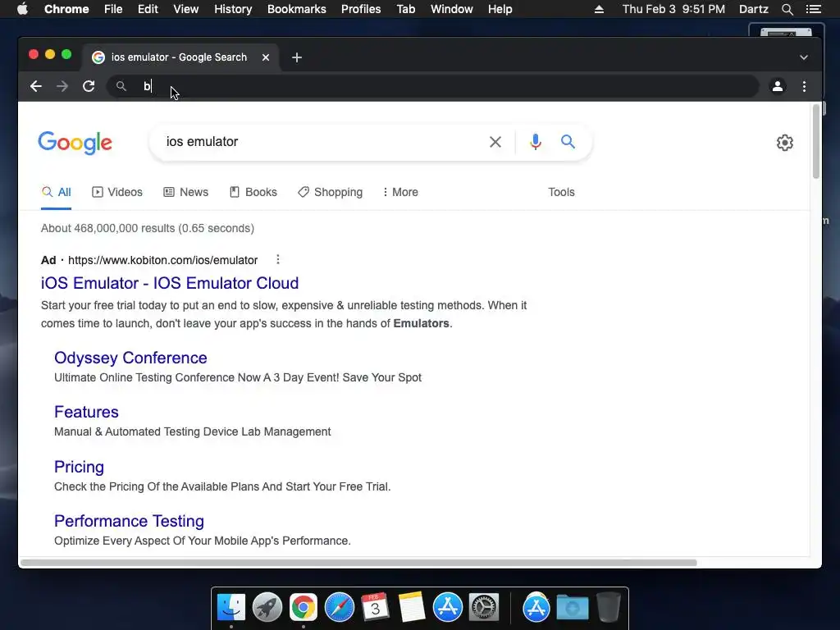
Task: Open Google quick settings gear
Action: 785,143
